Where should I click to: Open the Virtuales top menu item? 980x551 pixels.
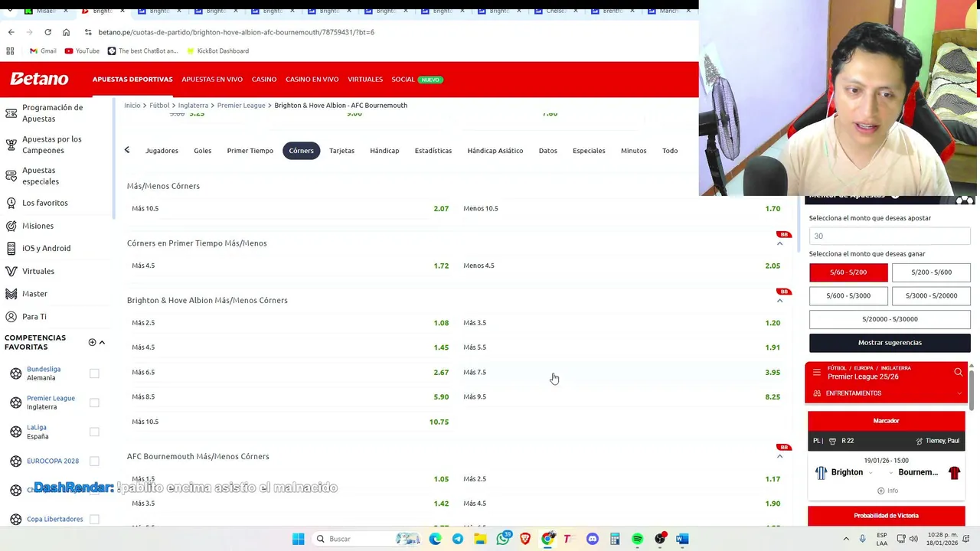click(x=365, y=80)
